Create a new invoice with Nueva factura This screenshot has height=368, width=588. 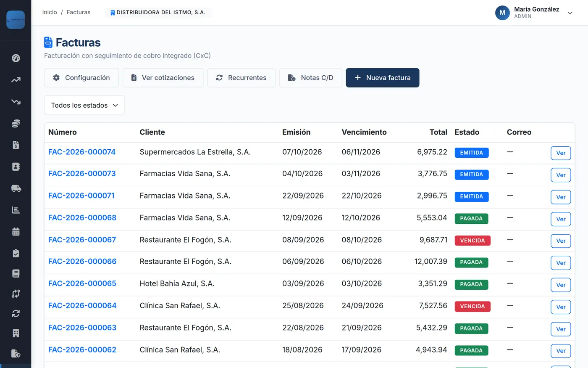[x=383, y=78]
